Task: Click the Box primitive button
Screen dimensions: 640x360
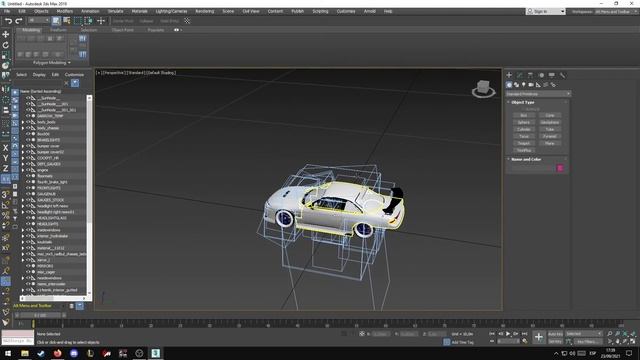Action: [x=524, y=116]
